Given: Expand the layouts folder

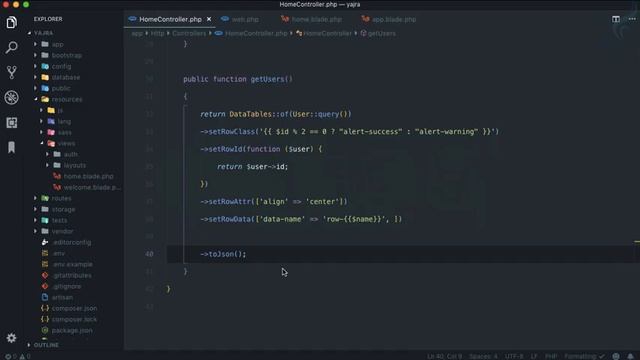Looking at the screenshot, I should pyautogui.click(x=66, y=165).
